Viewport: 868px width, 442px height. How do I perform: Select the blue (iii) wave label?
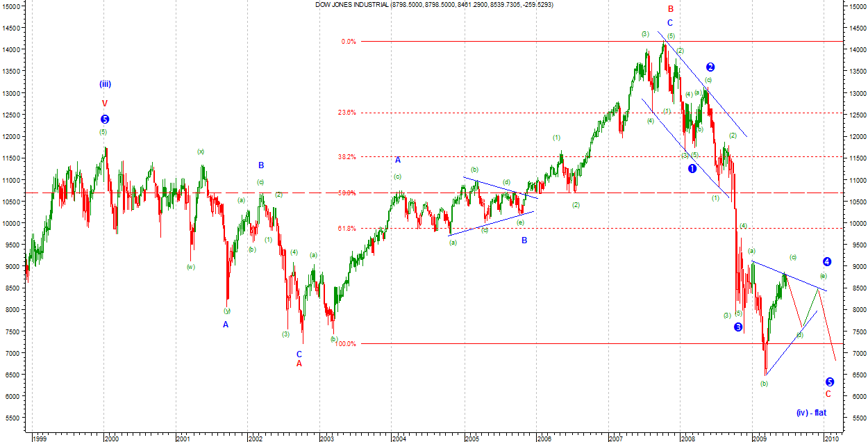pyautogui.click(x=105, y=84)
